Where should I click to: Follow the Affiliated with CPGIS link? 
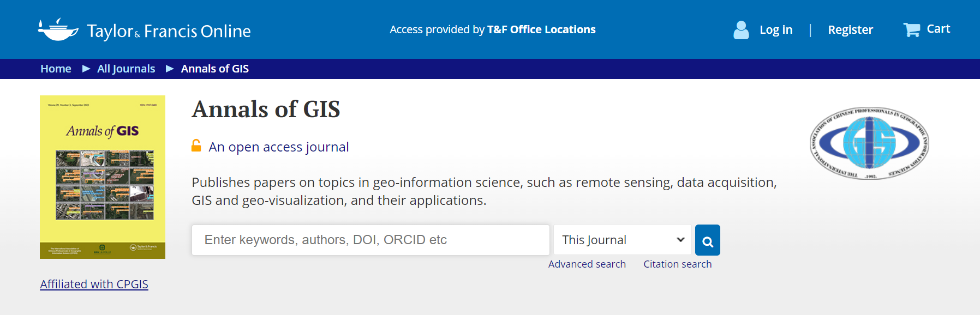(94, 284)
